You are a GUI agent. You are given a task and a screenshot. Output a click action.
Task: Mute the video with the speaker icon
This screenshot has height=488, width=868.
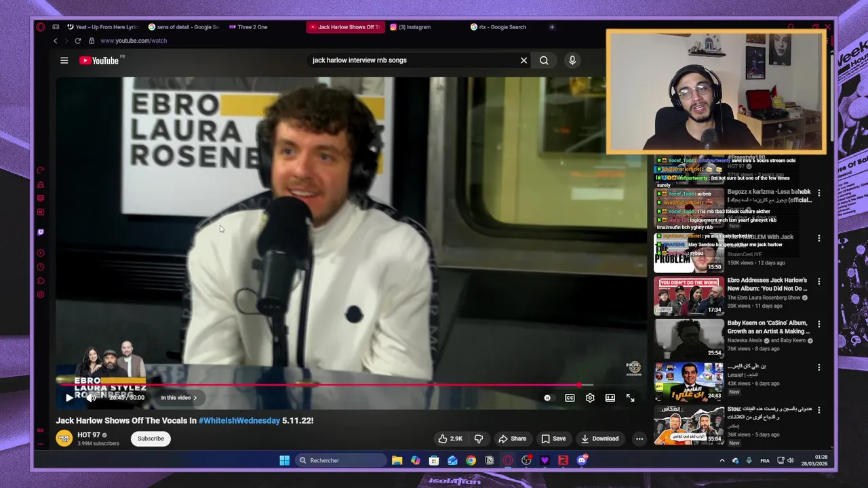point(91,398)
